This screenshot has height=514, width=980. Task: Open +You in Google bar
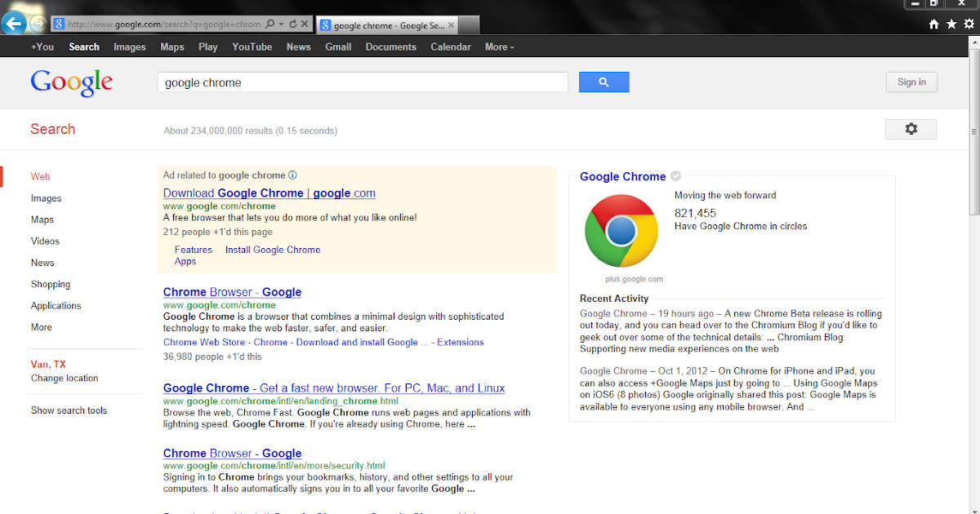pyautogui.click(x=42, y=47)
